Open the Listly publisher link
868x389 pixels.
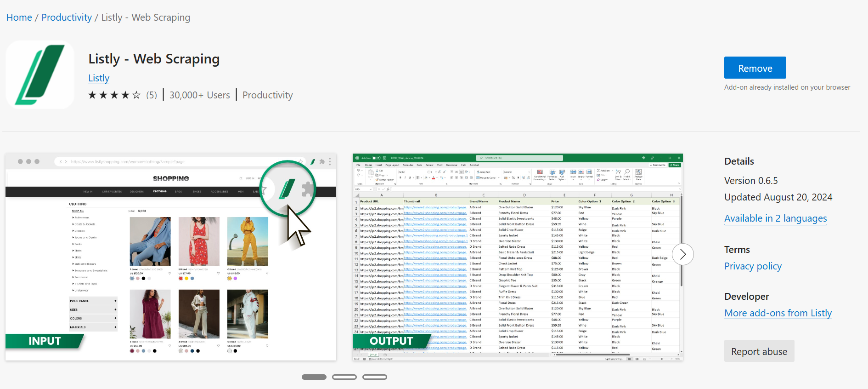point(99,78)
